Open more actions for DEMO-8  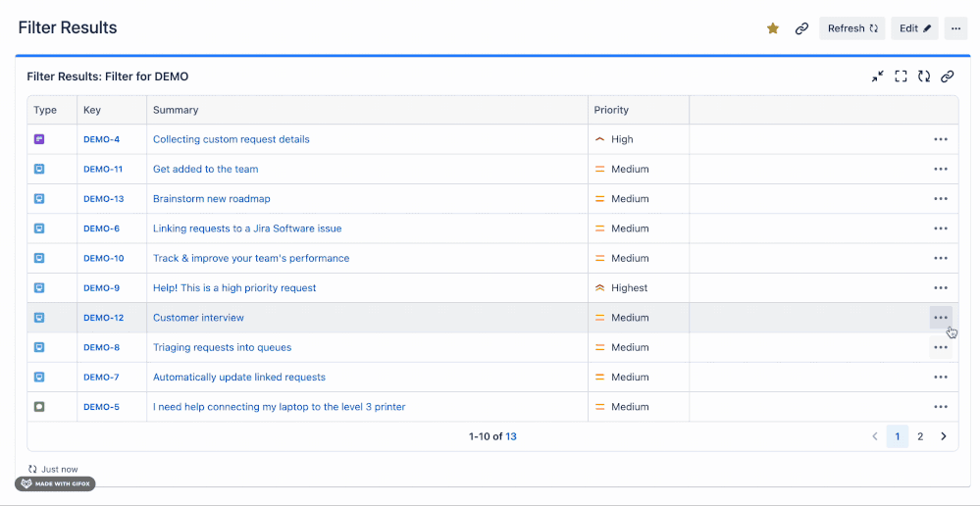point(941,347)
